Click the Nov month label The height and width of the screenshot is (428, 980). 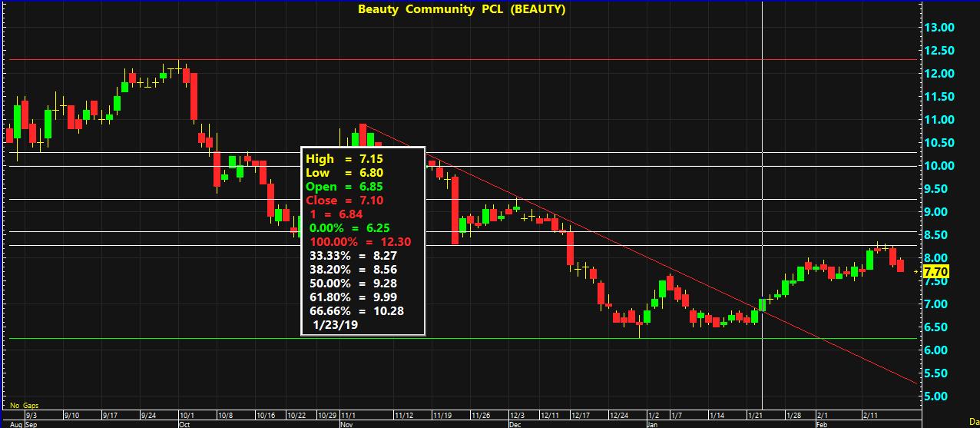click(x=346, y=423)
